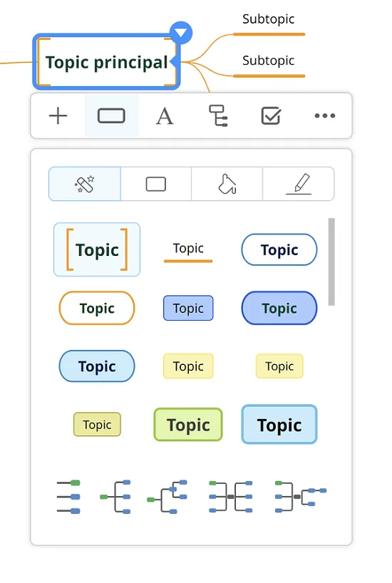Choose the solid blue rounded Topic style

[279, 308]
